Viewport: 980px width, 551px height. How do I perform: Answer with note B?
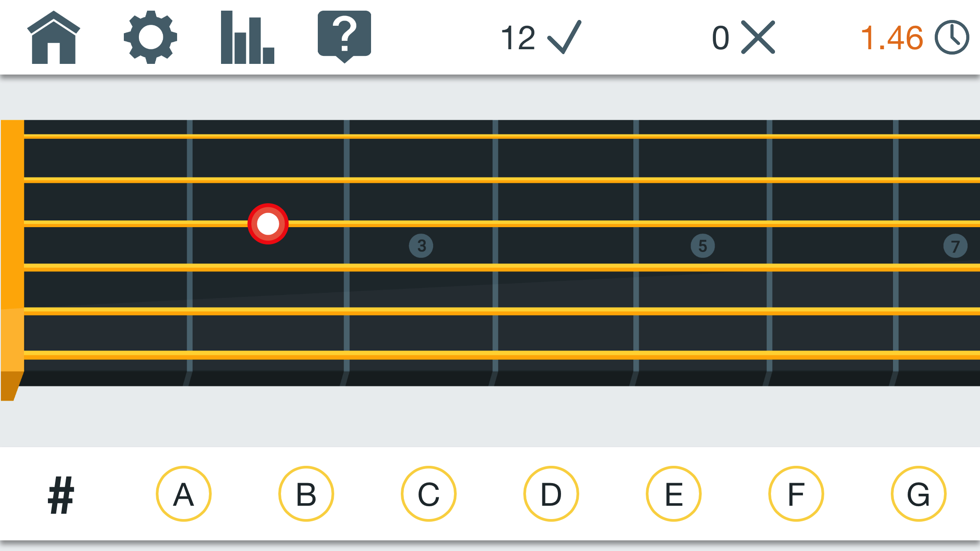pos(306,494)
